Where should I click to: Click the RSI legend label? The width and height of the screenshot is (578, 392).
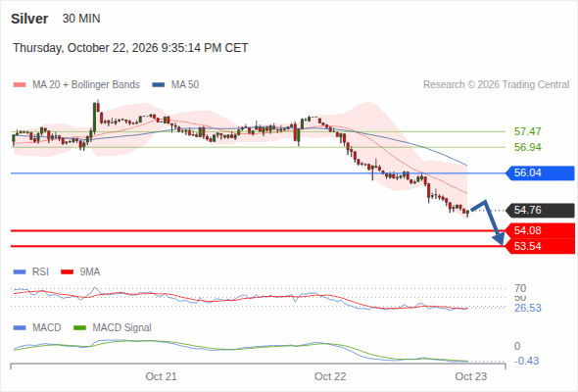(x=40, y=272)
